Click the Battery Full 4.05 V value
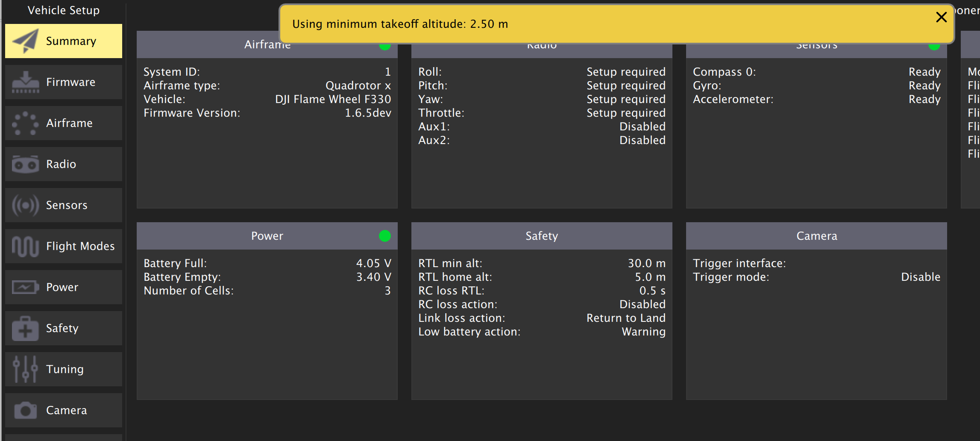980x441 pixels. coord(374,263)
